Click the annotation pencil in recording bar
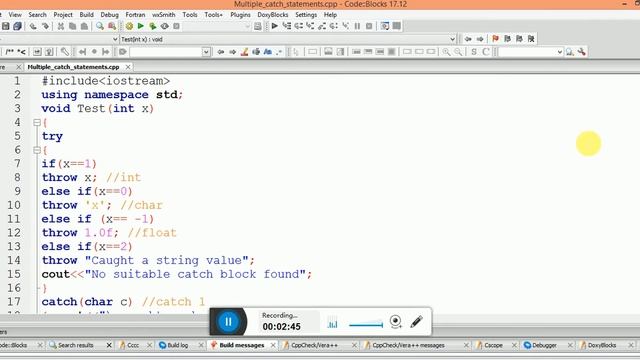640x360 pixels. [x=416, y=322]
